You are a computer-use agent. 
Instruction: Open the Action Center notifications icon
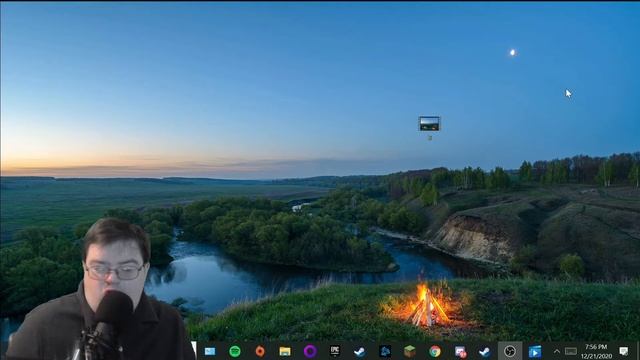623,351
